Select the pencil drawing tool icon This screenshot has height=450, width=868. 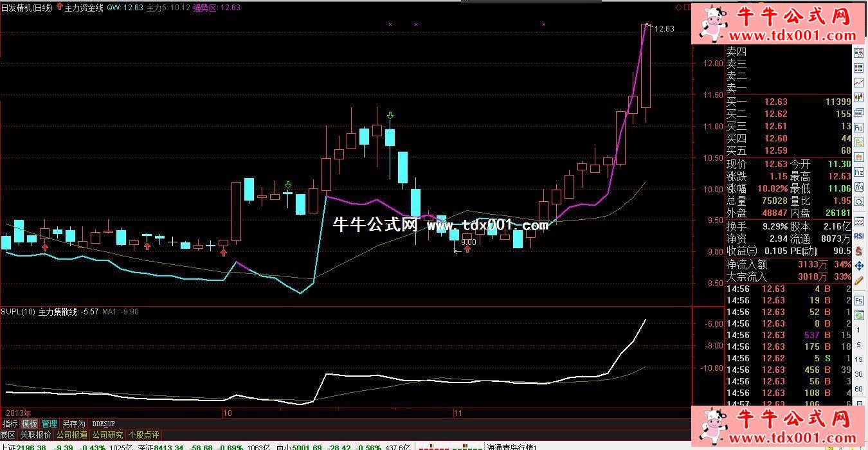pyautogui.click(x=859, y=280)
